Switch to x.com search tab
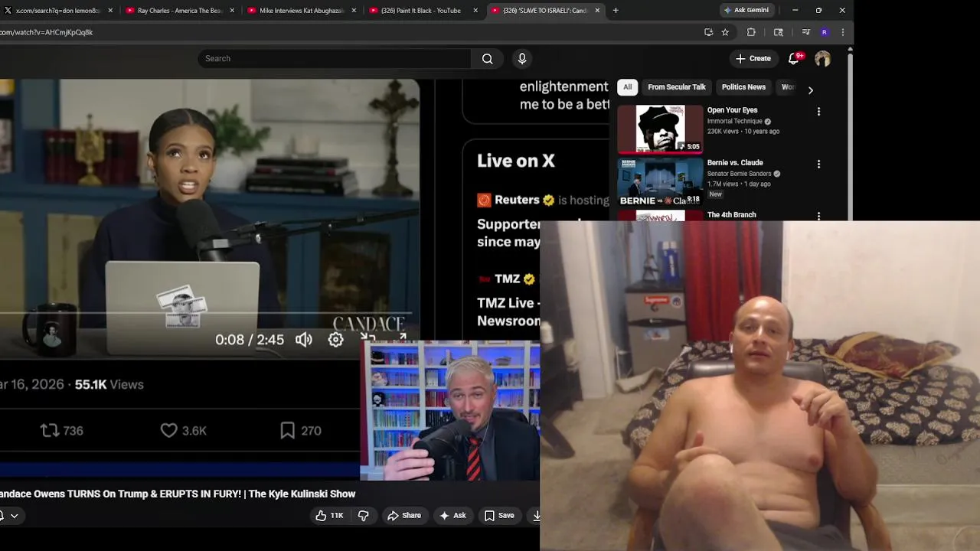 tap(57, 11)
